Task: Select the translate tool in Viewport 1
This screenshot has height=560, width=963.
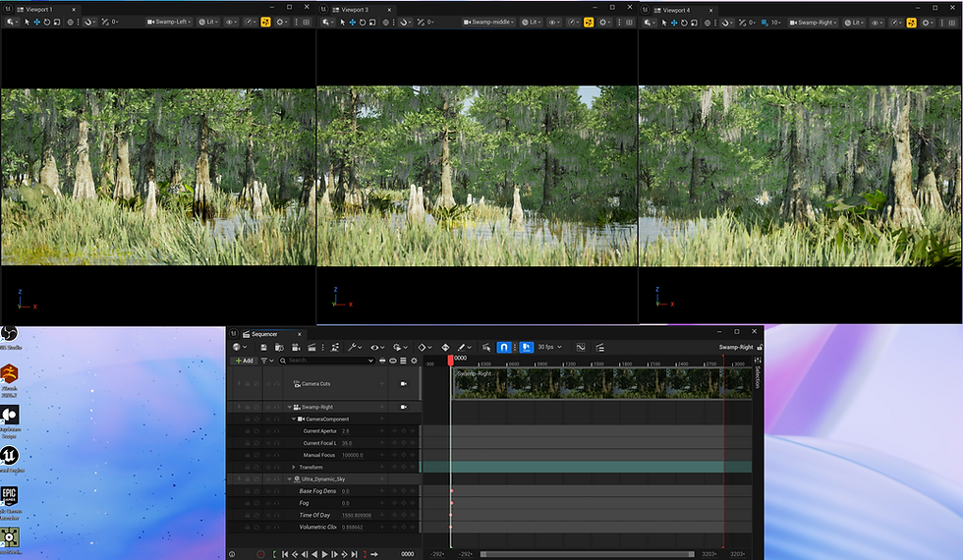Action: pos(37,22)
